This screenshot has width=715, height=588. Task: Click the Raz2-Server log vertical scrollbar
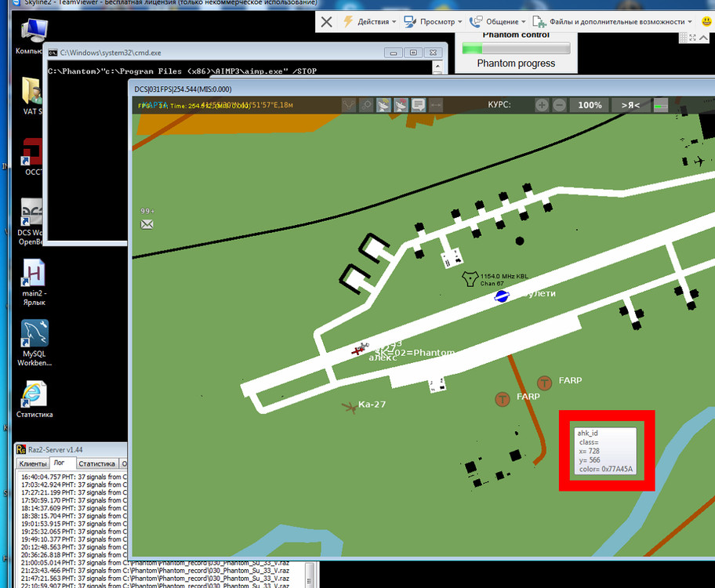coord(310,575)
